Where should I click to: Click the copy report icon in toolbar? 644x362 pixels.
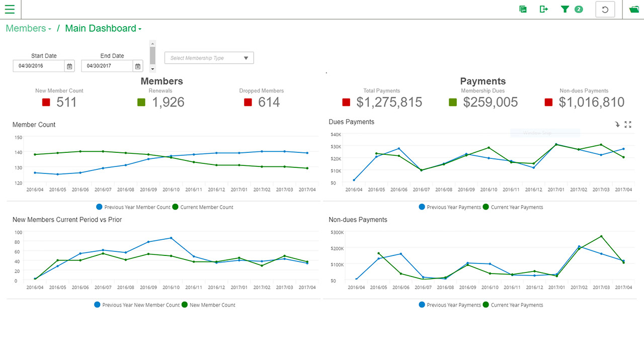pyautogui.click(x=523, y=9)
